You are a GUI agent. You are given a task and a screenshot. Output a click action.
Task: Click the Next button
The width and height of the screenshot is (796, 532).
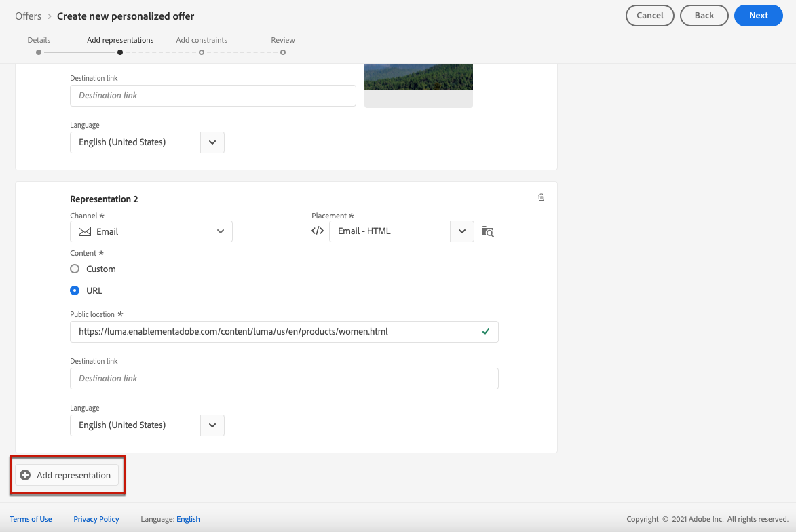[x=759, y=16]
